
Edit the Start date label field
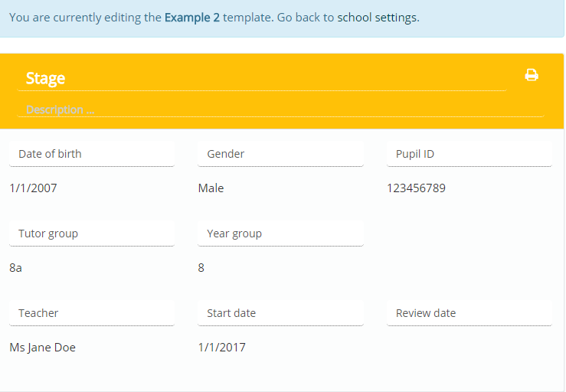pyautogui.click(x=280, y=313)
